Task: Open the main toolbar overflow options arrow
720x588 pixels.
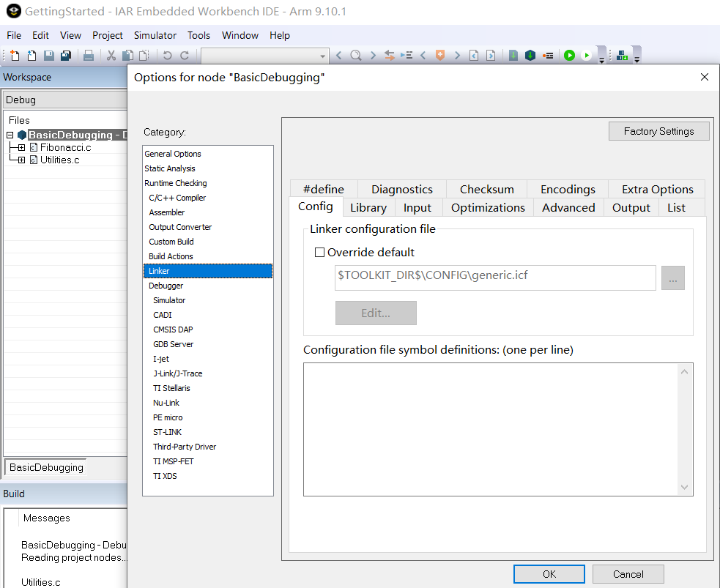Action: (x=601, y=59)
